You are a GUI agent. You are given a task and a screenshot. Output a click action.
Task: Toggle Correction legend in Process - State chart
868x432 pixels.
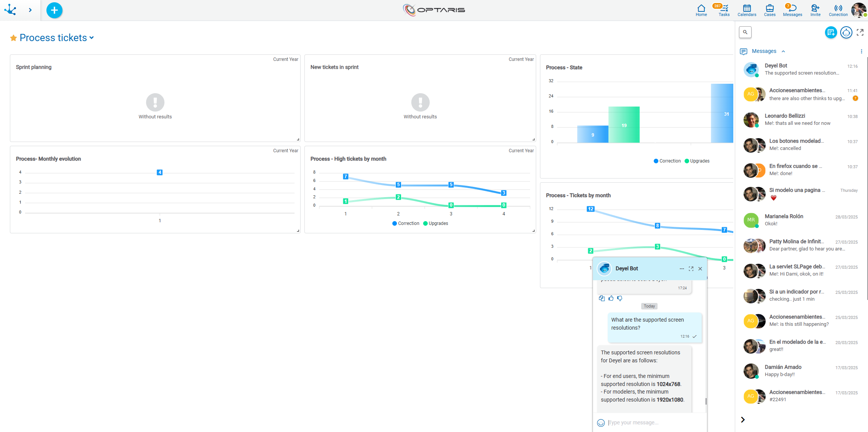point(667,161)
